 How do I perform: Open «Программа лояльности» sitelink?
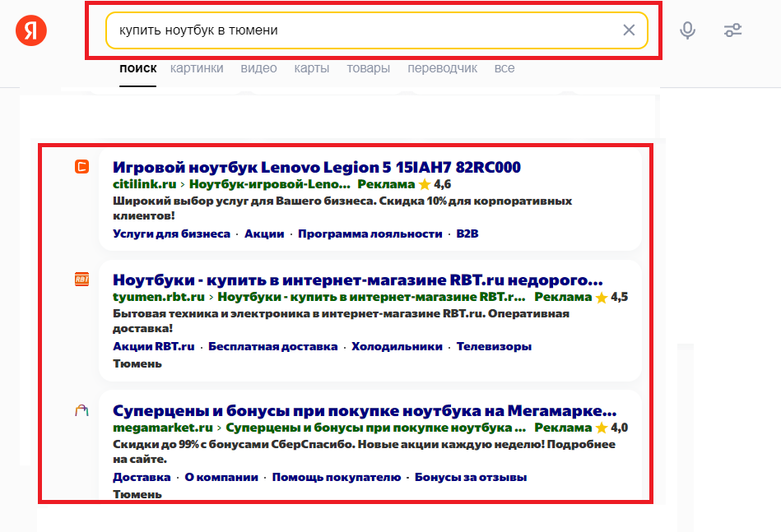point(370,234)
